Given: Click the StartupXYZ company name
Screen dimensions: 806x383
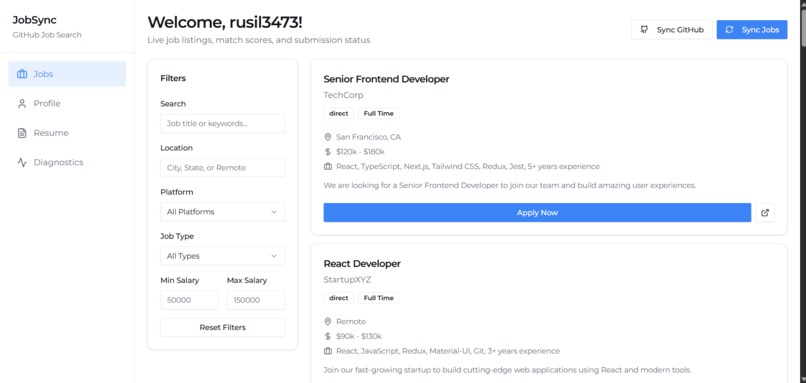Looking at the screenshot, I should pyautogui.click(x=347, y=280).
